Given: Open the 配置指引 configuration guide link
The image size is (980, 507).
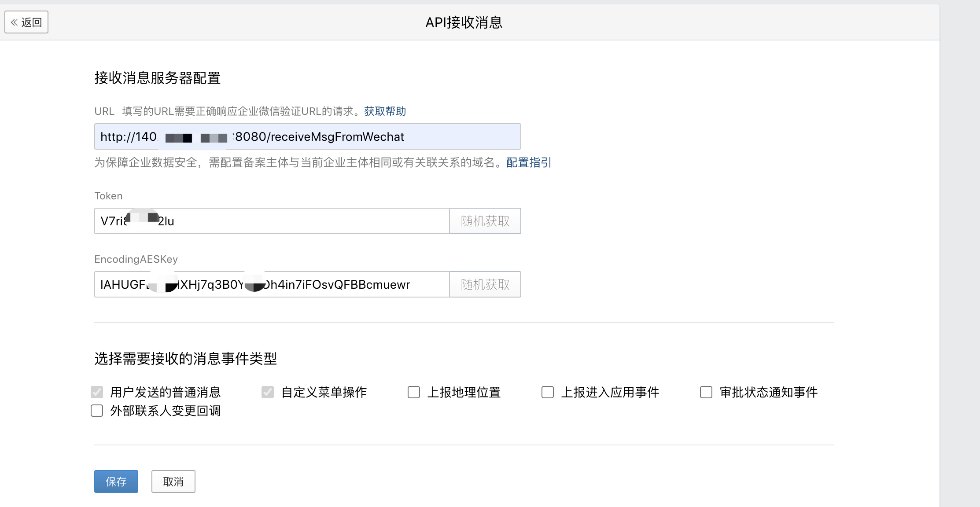Looking at the screenshot, I should click(x=528, y=162).
